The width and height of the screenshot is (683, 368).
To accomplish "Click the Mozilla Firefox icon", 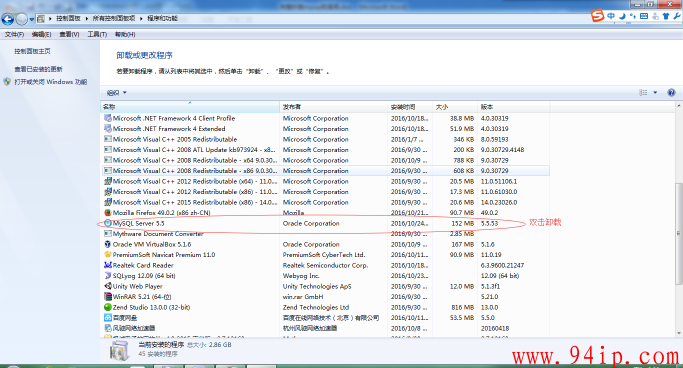I will coord(108,213).
